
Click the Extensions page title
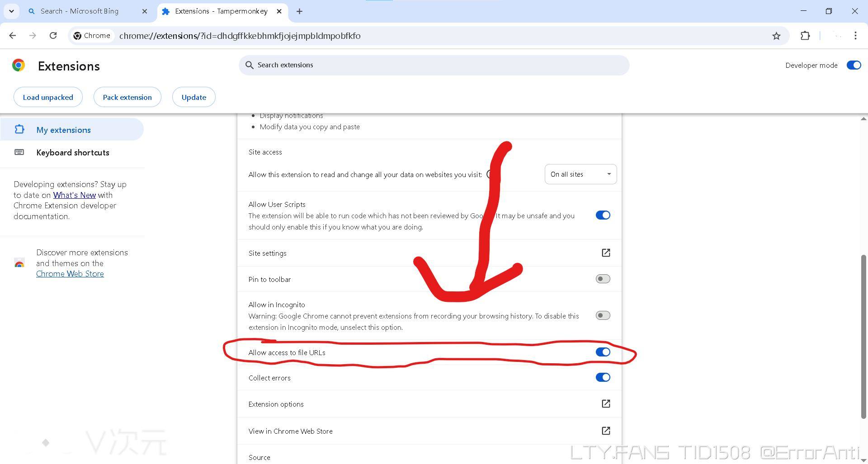tap(69, 66)
